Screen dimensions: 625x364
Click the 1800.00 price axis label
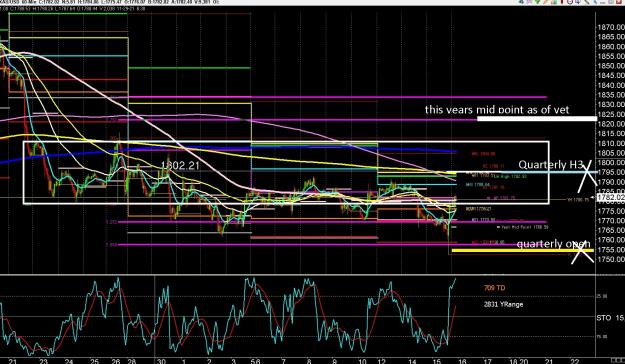tap(611, 163)
